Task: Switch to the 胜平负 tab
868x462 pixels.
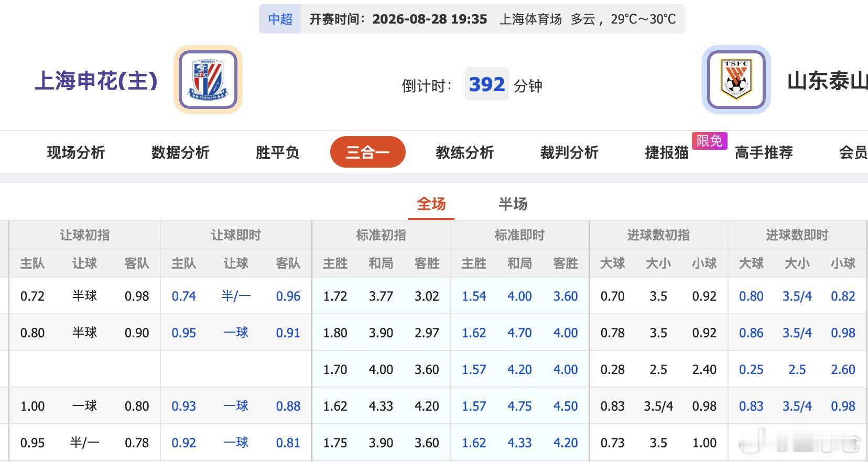Action: (277, 152)
